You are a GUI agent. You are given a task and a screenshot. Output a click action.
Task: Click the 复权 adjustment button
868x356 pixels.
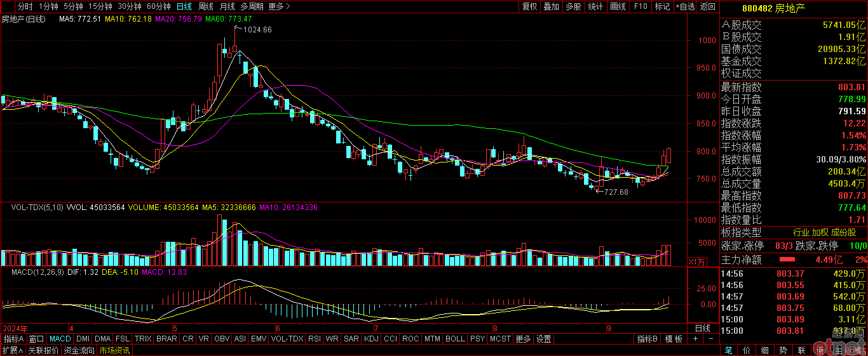click(x=530, y=6)
